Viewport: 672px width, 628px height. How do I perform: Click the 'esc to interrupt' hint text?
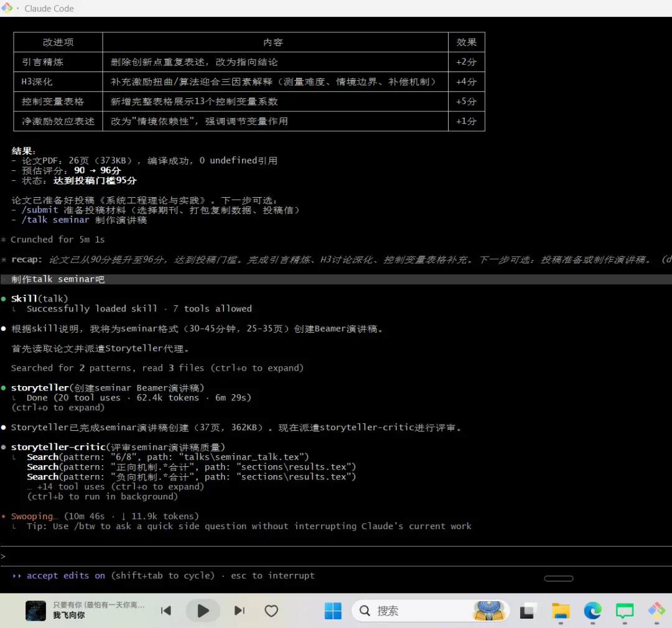tap(273, 575)
